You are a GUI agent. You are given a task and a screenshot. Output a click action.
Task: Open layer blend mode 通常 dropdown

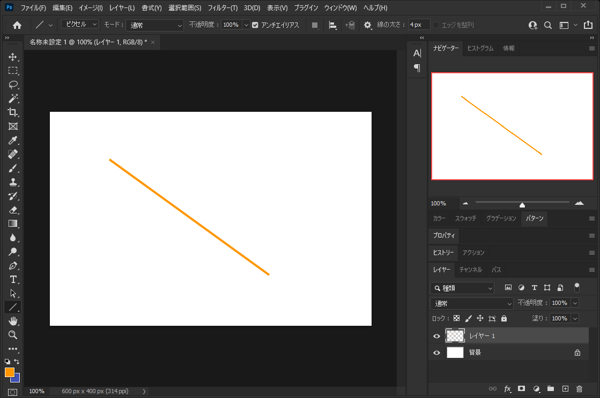coord(471,303)
